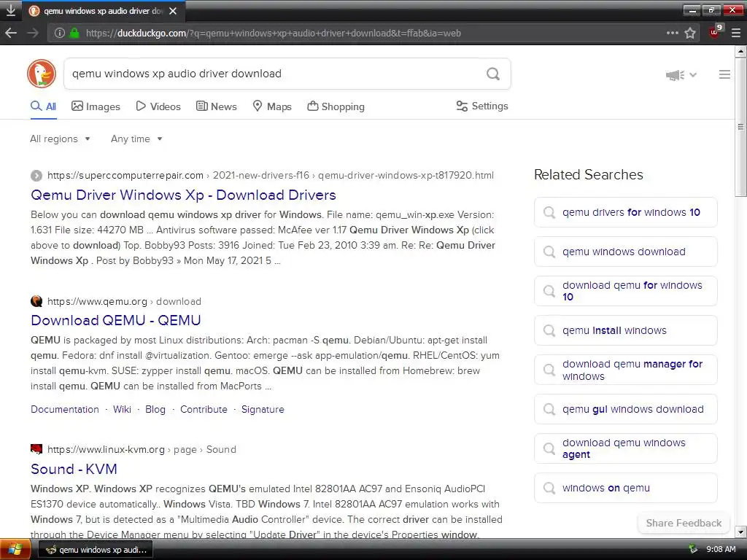Click the superccomputerrepair.com result URL
The width and height of the screenshot is (747, 560).
(x=270, y=176)
